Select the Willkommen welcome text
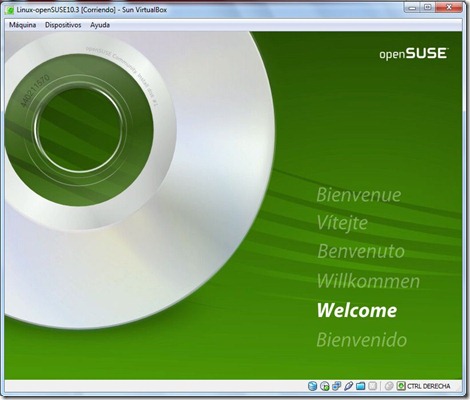The image size is (470, 400). click(368, 281)
